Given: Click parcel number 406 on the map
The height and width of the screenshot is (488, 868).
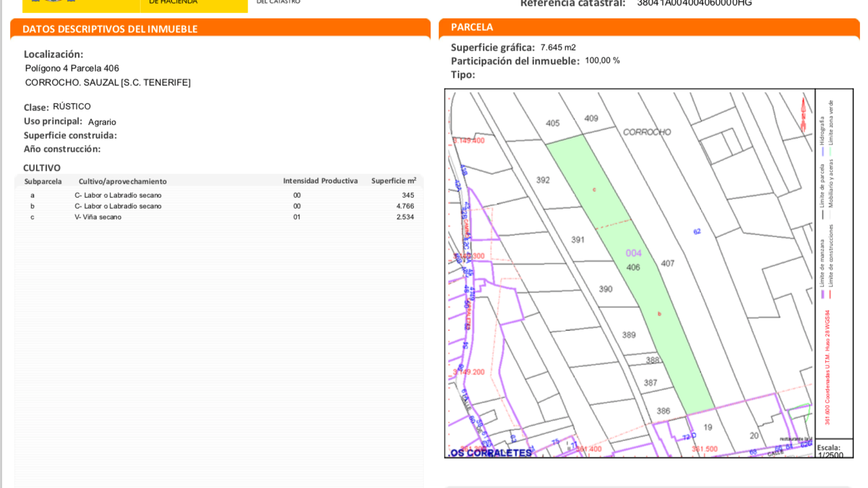Looking at the screenshot, I should 633,267.
